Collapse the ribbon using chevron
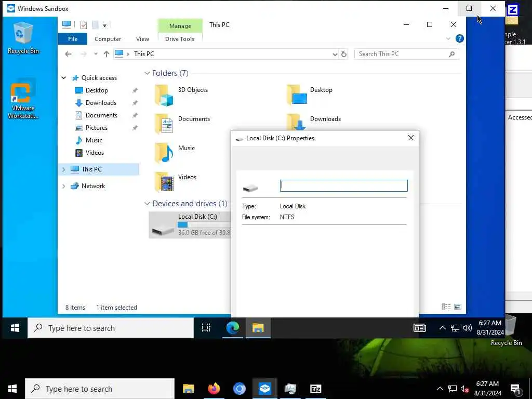The image size is (532, 399). tap(448, 38)
